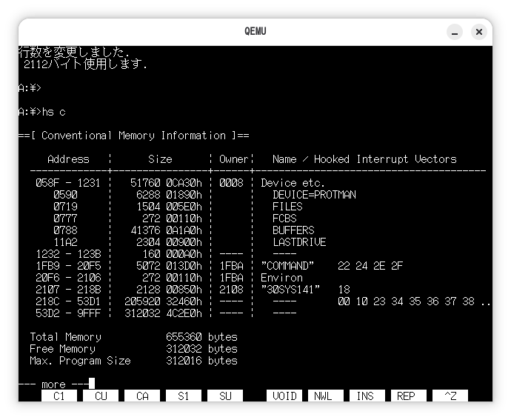Screen dimensions: 511x420
Task: Click the 'Device etc.' entry
Action: pyautogui.click(x=293, y=183)
